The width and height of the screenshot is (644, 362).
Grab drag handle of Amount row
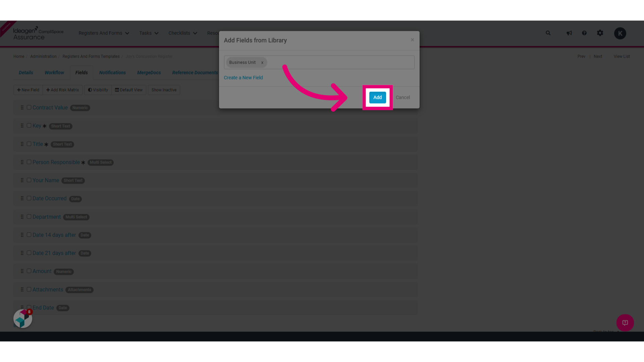point(22,271)
